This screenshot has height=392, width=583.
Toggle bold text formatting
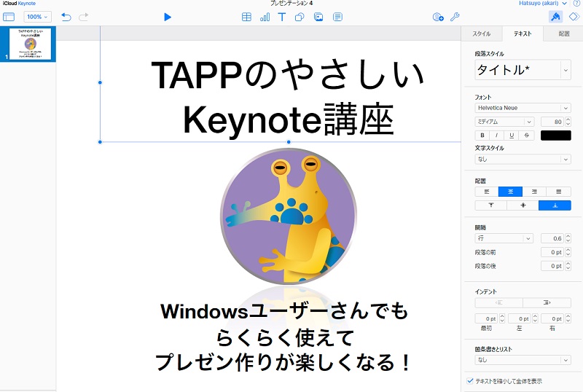click(481, 136)
